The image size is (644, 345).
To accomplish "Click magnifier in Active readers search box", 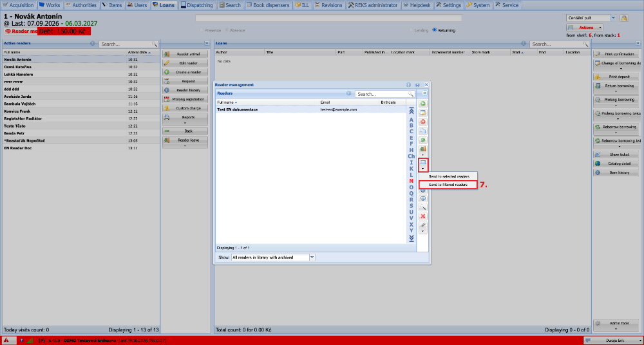I will click(x=155, y=44).
